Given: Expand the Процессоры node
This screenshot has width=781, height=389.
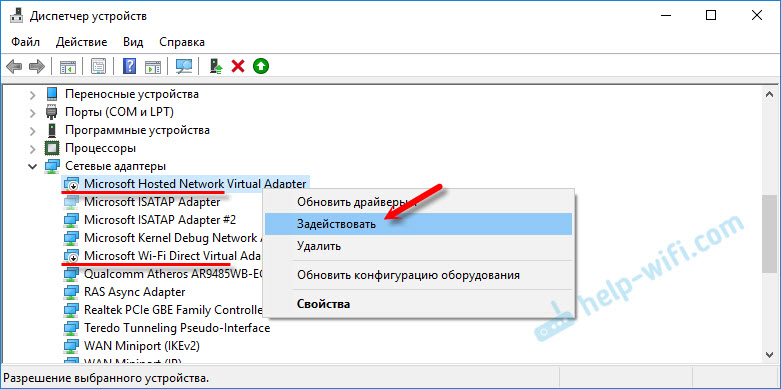Looking at the screenshot, I should pyautogui.click(x=32, y=148).
